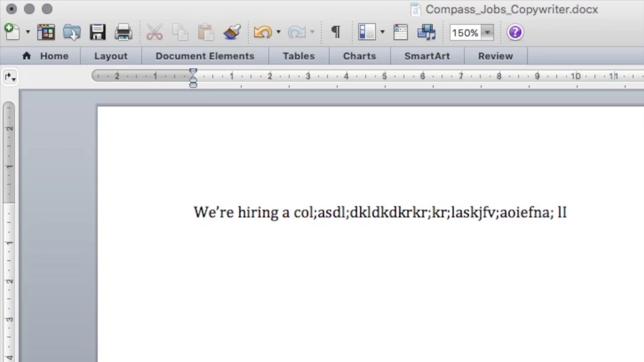This screenshot has width=644, height=362.
Task: Click the Open document folder icon
Action: [x=72, y=32]
